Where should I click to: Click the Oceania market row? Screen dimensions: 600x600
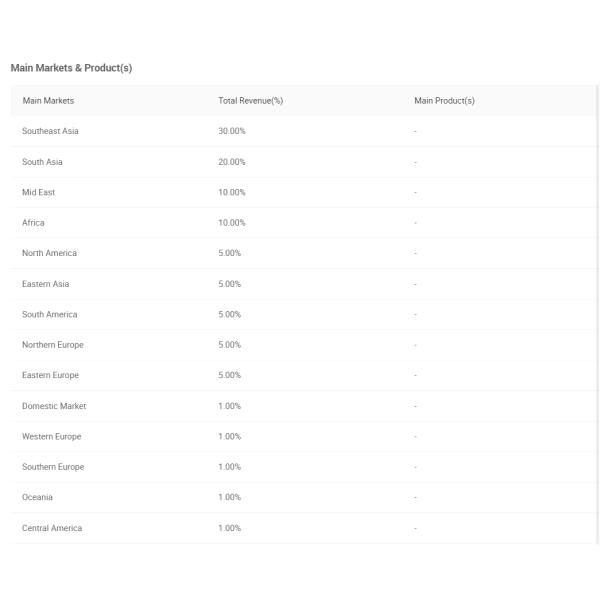tap(37, 497)
